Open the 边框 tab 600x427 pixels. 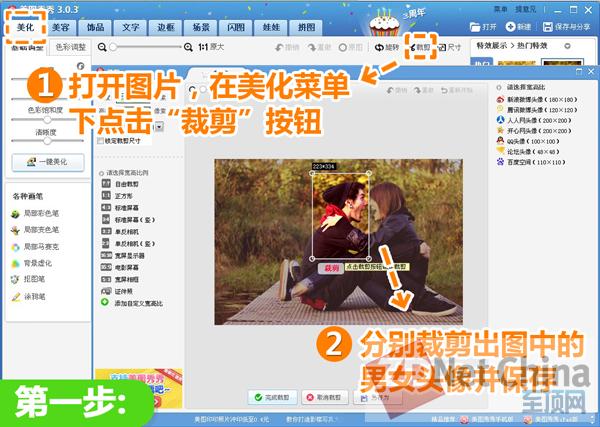tap(166, 28)
